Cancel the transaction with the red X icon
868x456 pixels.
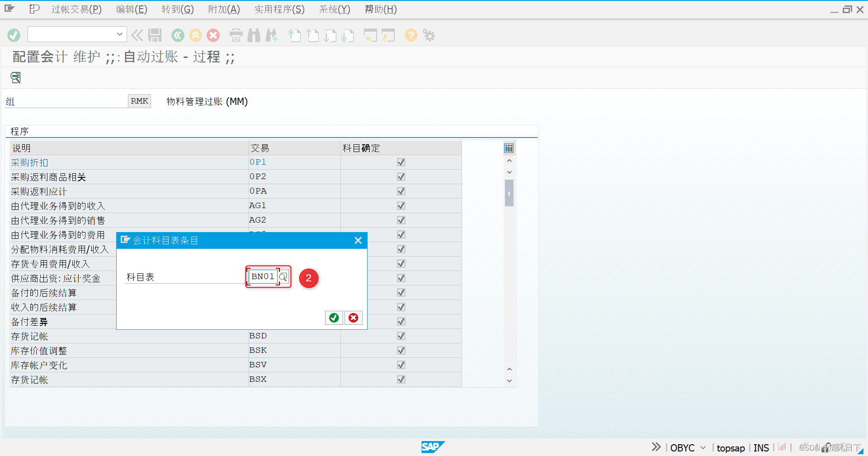click(x=213, y=35)
